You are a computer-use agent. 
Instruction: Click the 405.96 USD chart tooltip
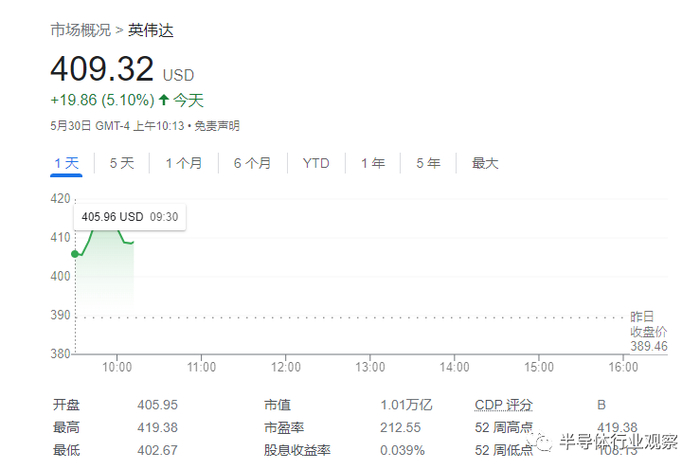click(x=129, y=217)
